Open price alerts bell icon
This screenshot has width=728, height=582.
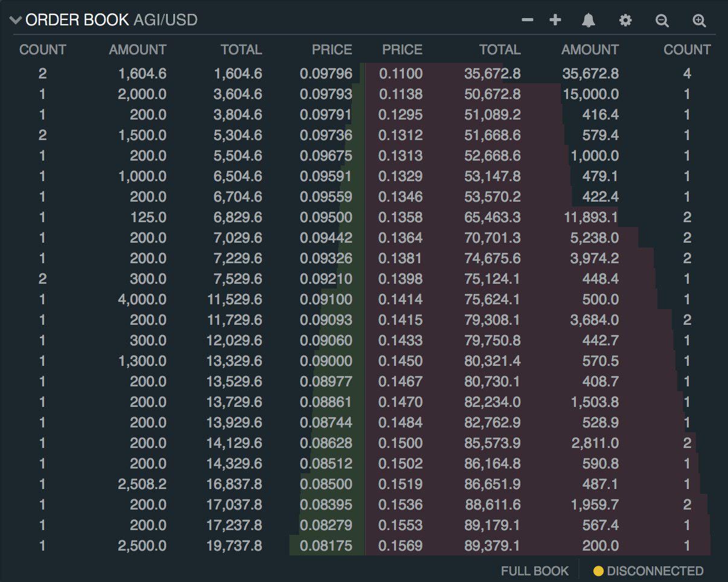(589, 21)
